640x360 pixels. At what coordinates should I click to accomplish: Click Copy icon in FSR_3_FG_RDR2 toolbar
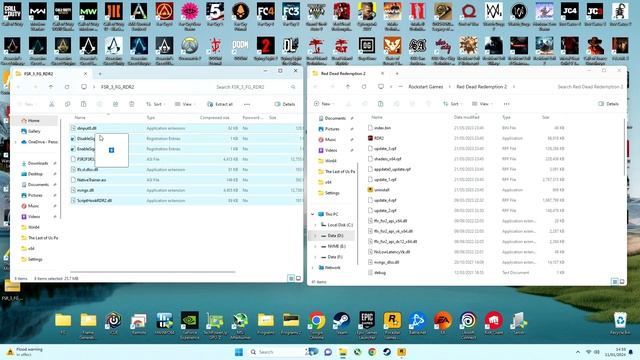(67, 104)
